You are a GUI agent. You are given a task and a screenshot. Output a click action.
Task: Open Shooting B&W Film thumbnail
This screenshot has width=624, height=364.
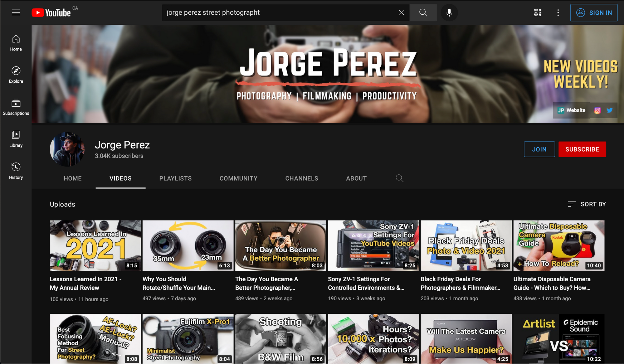281,339
